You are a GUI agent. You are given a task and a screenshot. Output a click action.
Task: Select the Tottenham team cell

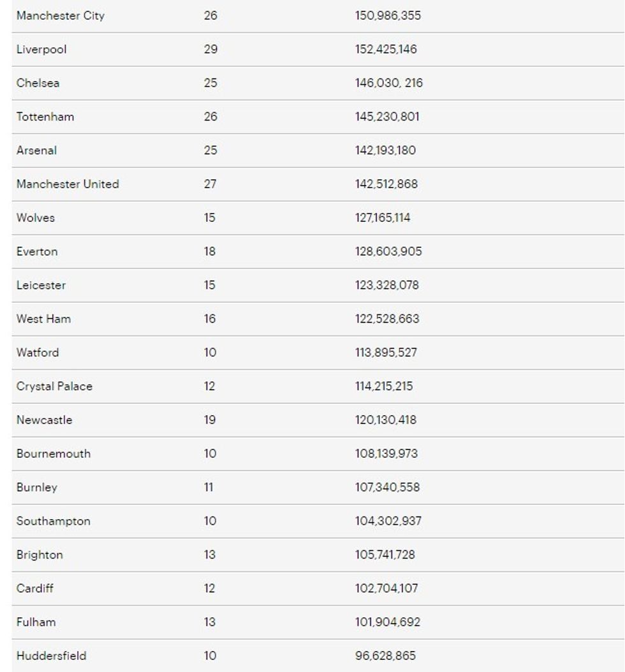point(45,117)
